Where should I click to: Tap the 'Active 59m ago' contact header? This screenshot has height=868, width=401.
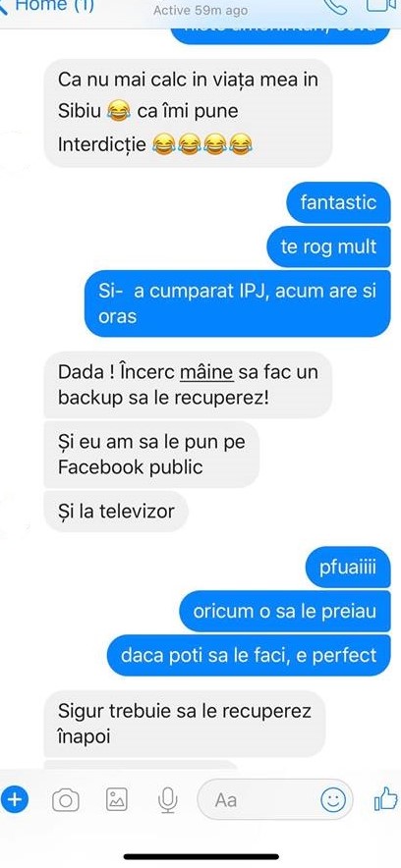click(200, 10)
